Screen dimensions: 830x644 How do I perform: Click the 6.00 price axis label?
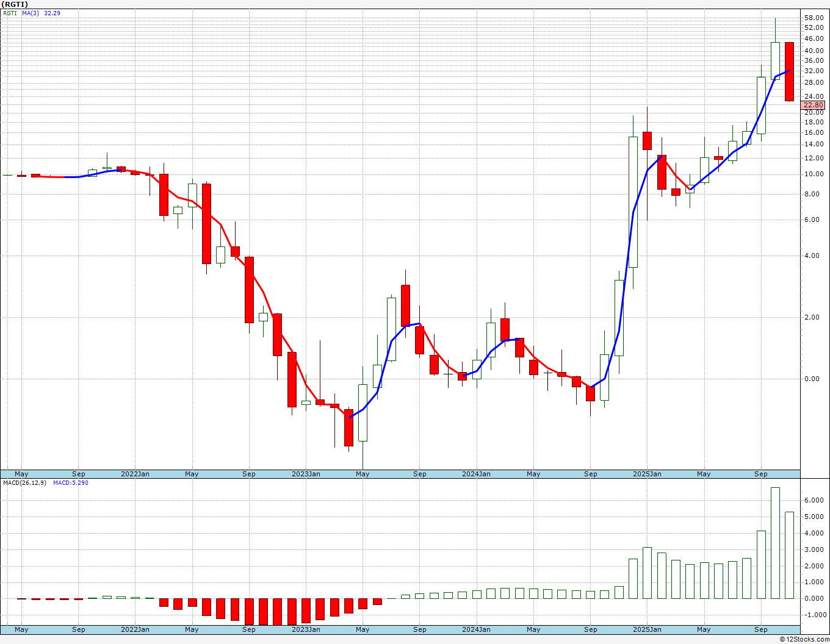(x=812, y=220)
